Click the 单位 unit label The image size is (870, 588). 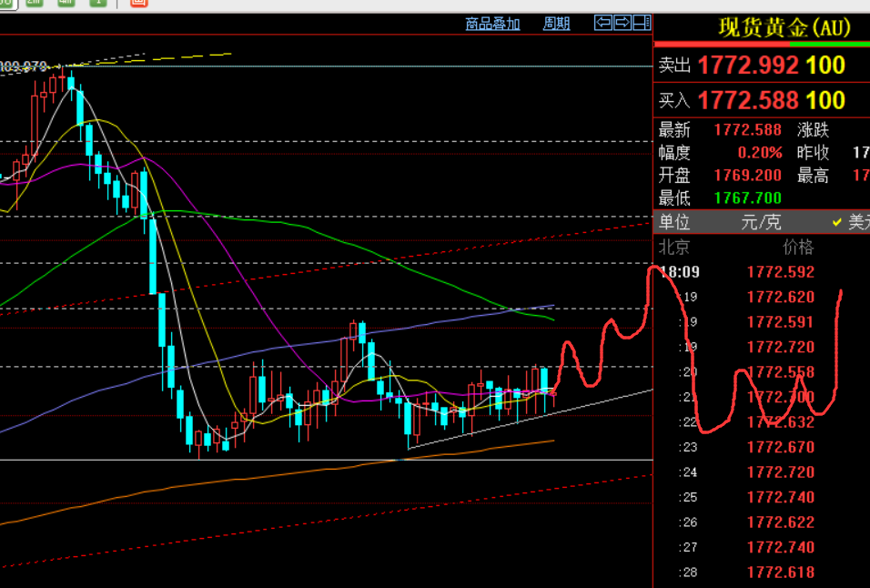pyautogui.click(x=674, y=222)
